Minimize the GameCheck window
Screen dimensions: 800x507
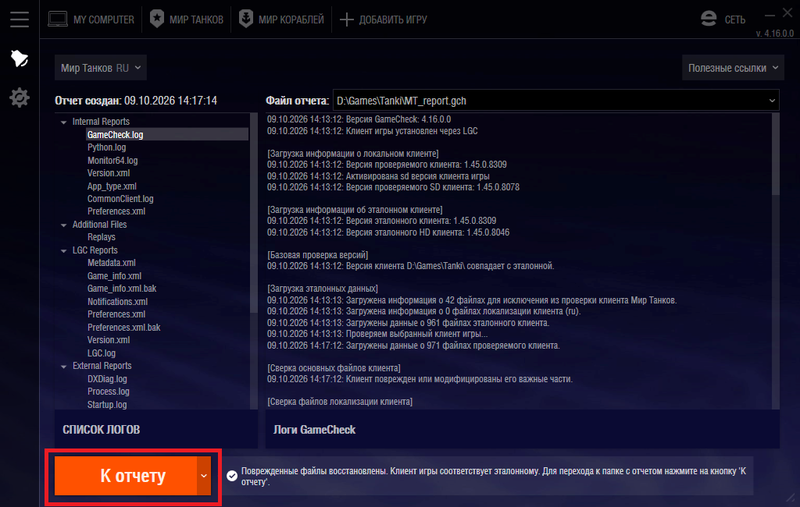click(x=770, y=14)
